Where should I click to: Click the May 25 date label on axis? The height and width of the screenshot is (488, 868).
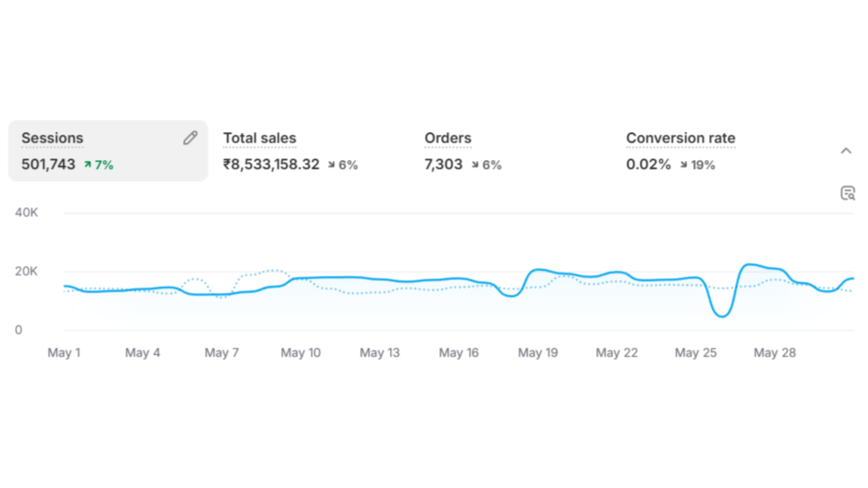pos(696,352)
